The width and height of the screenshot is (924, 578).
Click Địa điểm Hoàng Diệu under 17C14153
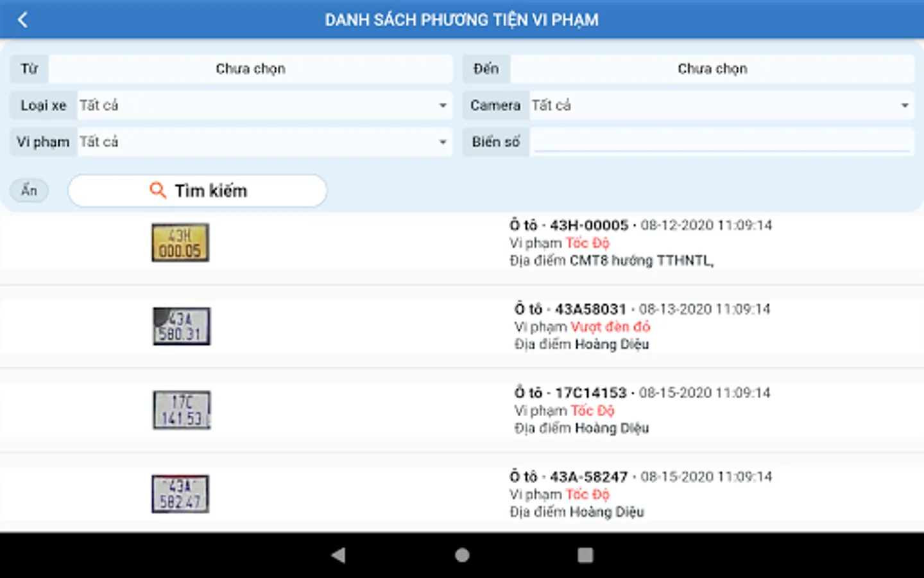[581, 428]
